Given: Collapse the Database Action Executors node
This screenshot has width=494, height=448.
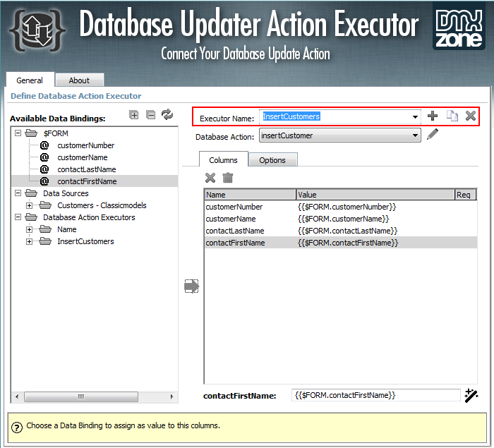Looking at the screenshot, I should pyautogui.click(x=18, y=217).
